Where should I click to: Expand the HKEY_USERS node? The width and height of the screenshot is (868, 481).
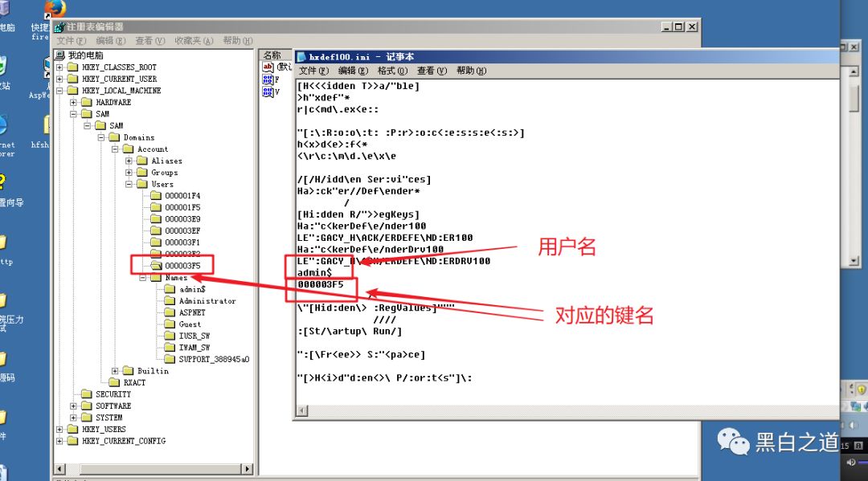click(59, 429)
